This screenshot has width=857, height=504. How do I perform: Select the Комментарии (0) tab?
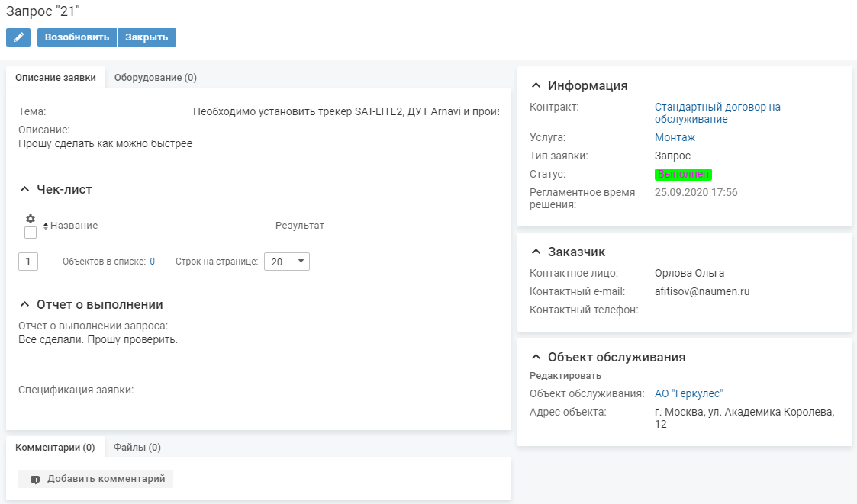[x=55, y=448]
